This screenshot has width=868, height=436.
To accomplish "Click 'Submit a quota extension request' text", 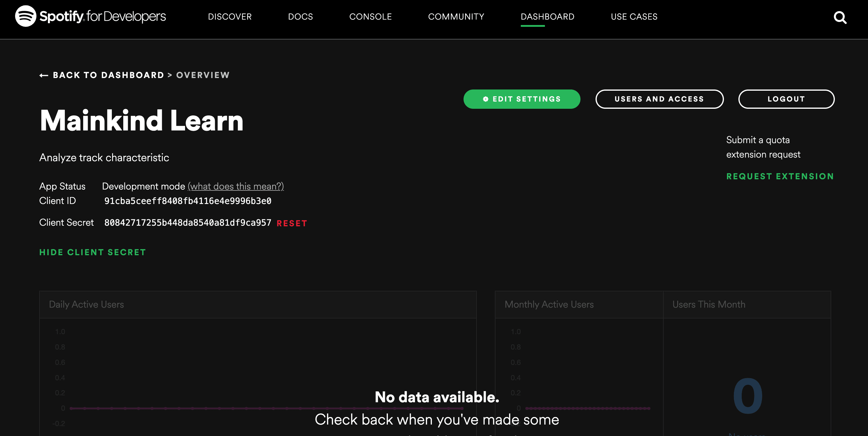I will click(763, 147).
